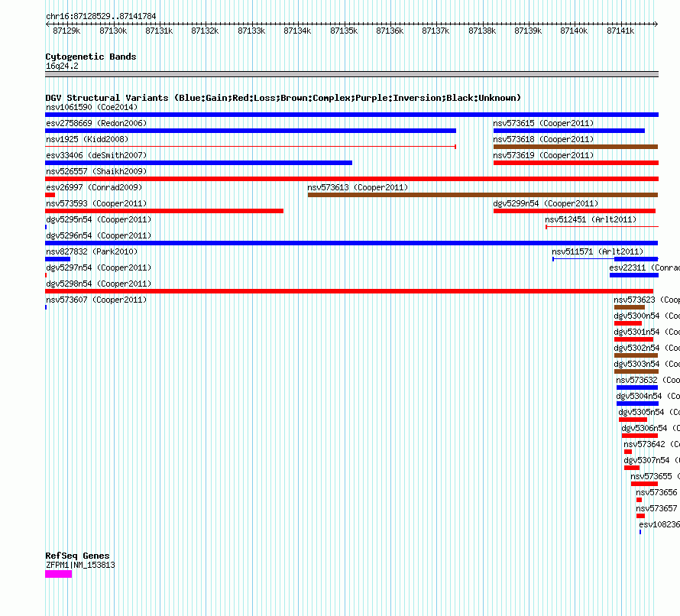The width and height of the screenshot is (680, 616).
Task: Click the esv26997 (Conrad2009) red bar
Action: (50, 195)
